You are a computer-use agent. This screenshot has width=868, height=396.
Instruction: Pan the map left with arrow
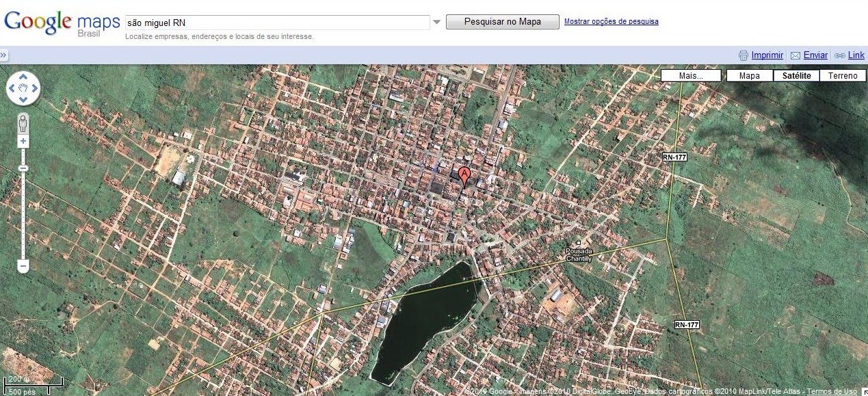point(12,88)
